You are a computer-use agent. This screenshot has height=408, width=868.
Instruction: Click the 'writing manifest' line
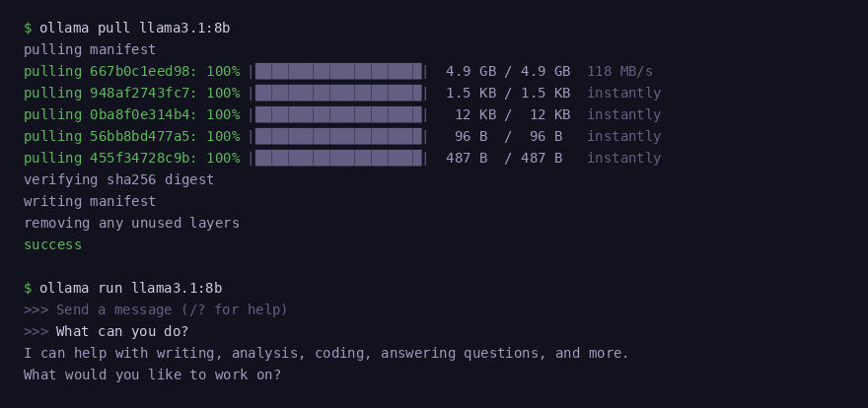tap(90, 201)
